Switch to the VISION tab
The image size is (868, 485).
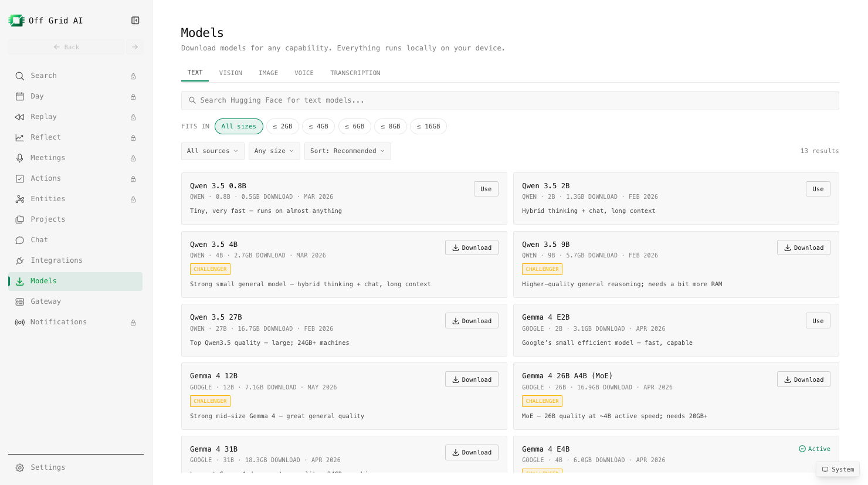coord(230,73)
